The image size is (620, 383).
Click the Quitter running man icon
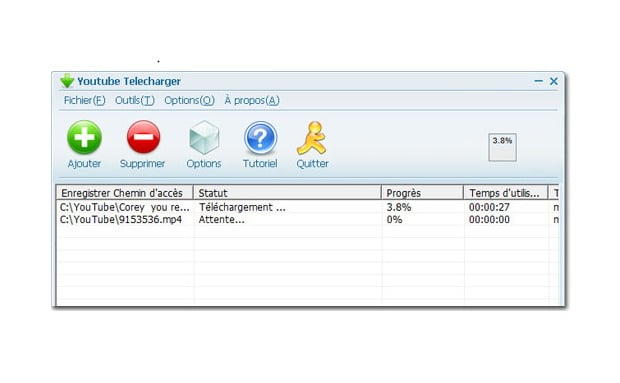[x=312, y=138]
